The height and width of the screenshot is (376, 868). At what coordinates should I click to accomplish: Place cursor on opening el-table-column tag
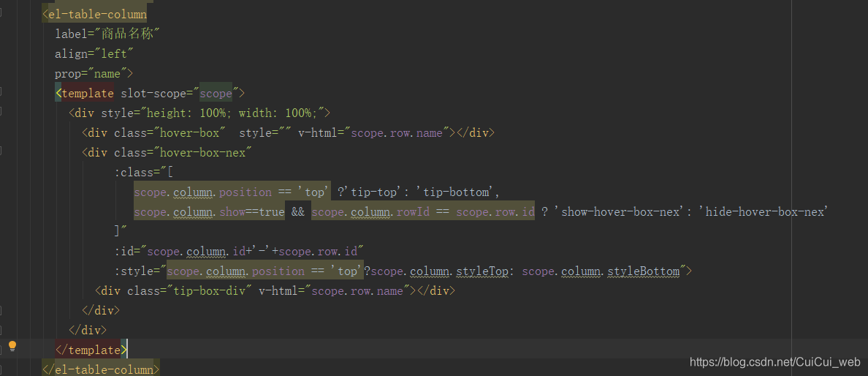pos(95,14)
